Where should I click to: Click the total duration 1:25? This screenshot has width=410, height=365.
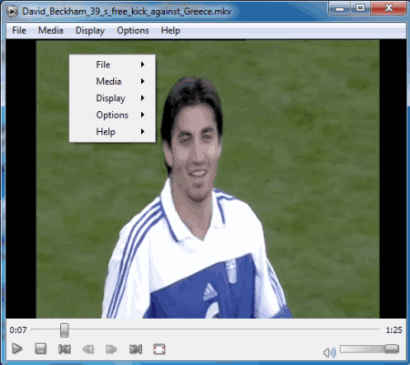tap(394, 330)
